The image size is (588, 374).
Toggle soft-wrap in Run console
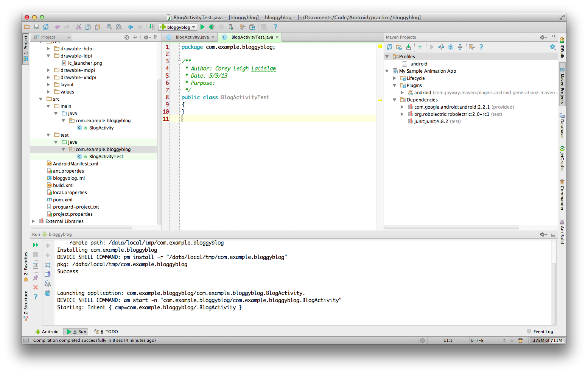(48, 265)
